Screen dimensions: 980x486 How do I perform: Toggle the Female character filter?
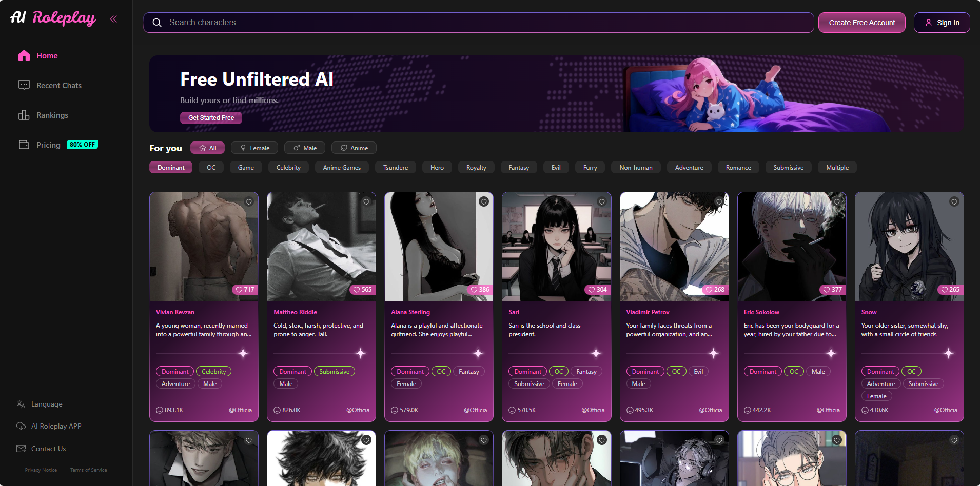(x=254, y=148)
